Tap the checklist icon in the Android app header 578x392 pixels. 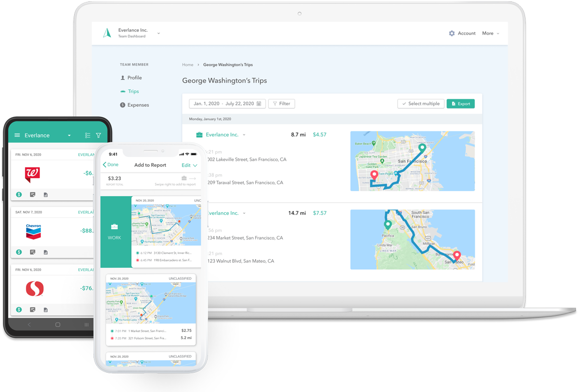[87, 135]
